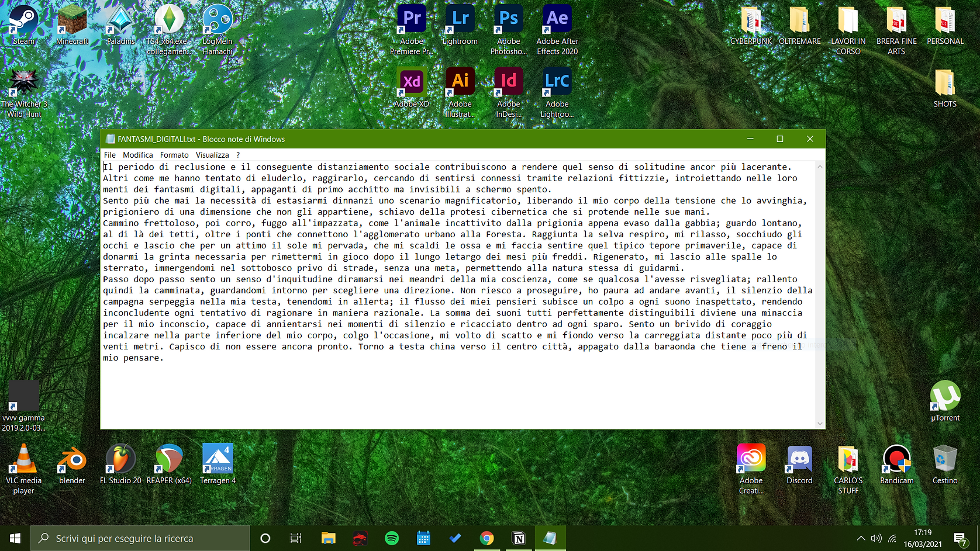Maximize the Notepad window
This screenshot has width=980, height=551.
pyautogui.click(x=779, y=139)
